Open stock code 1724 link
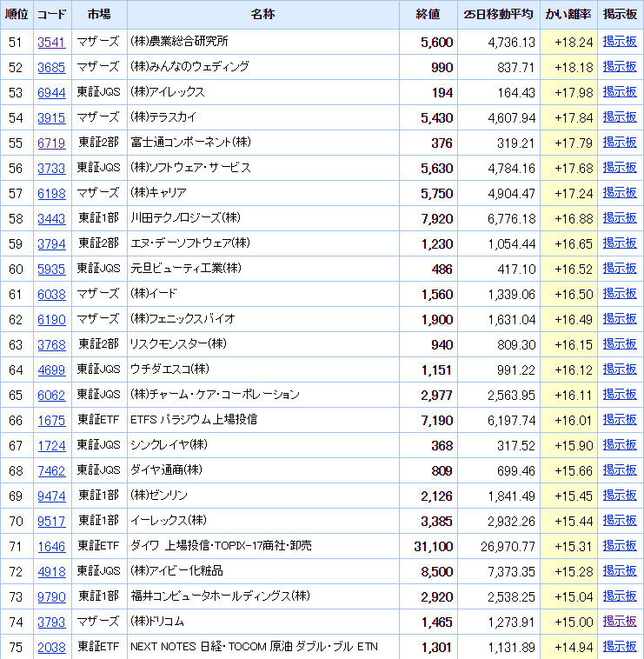This screenshot has height=659, width=644. [51, 446]
